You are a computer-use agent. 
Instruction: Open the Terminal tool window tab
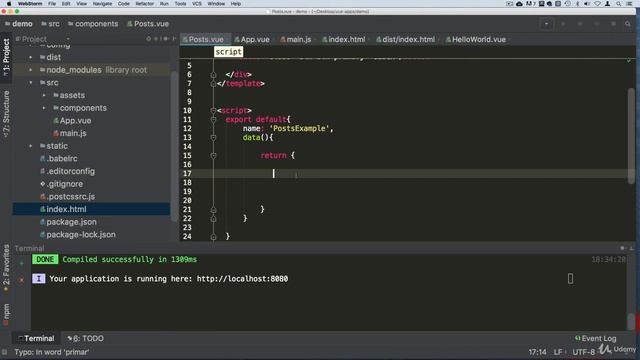(36, 338)
